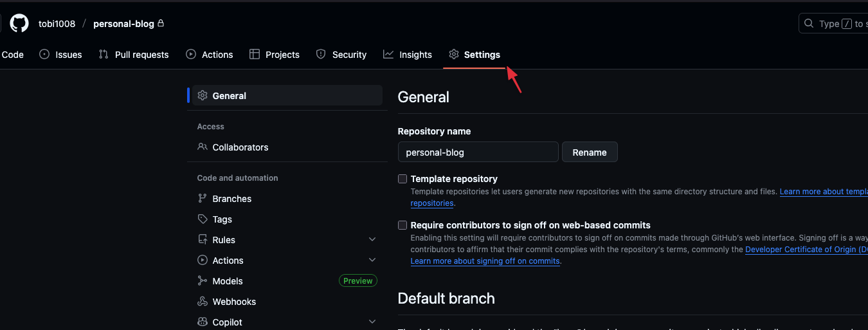
Task: Click the Repository name text field
Action: coord(478,152)
